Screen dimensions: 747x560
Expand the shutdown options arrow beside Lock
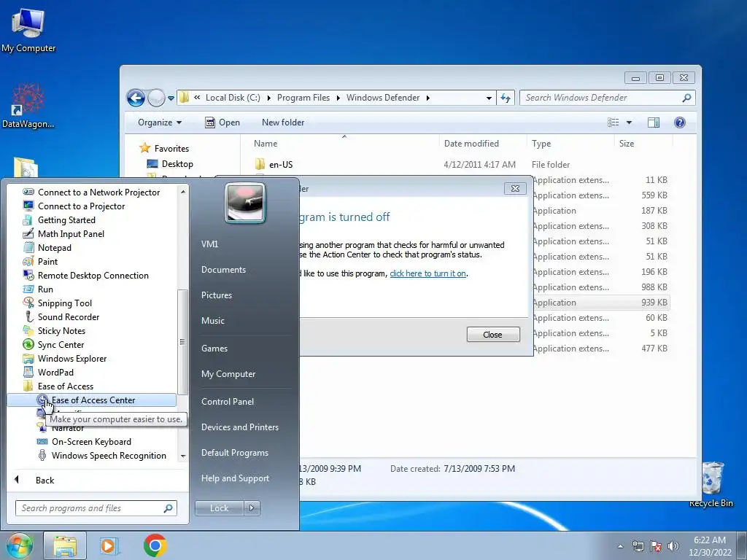252,508
